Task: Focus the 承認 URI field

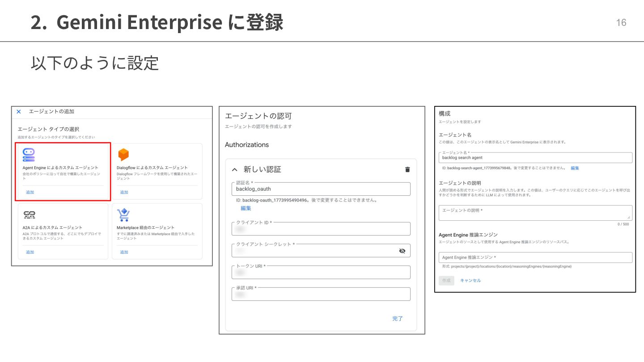Action: coord(321,294)
